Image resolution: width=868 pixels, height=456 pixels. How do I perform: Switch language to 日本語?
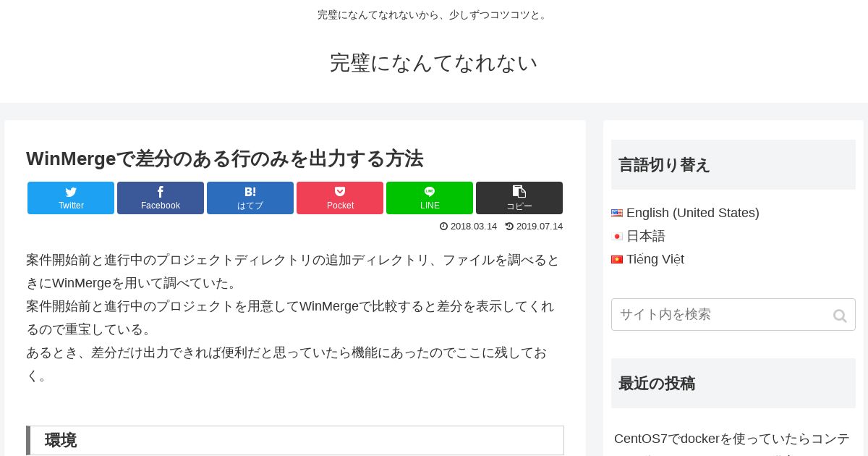tap(645, 236)
